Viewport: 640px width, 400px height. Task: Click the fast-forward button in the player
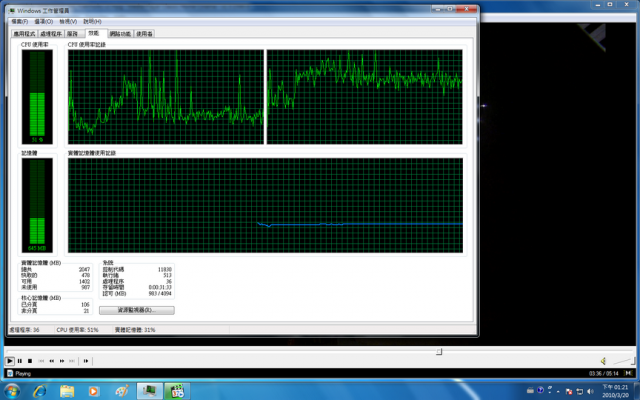[62, 361]
